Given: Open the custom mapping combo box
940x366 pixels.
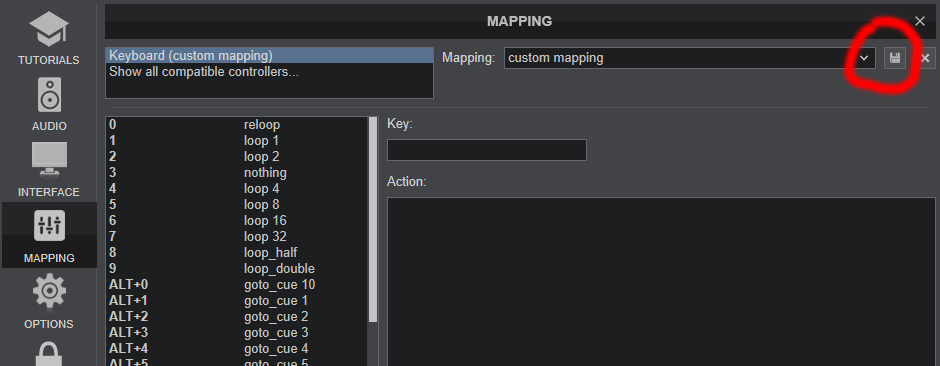Looking at the screenshot, I should 689,58.
